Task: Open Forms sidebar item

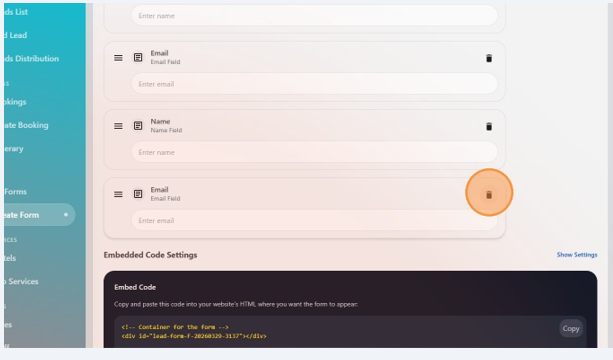Action: (x=16, y=192)
